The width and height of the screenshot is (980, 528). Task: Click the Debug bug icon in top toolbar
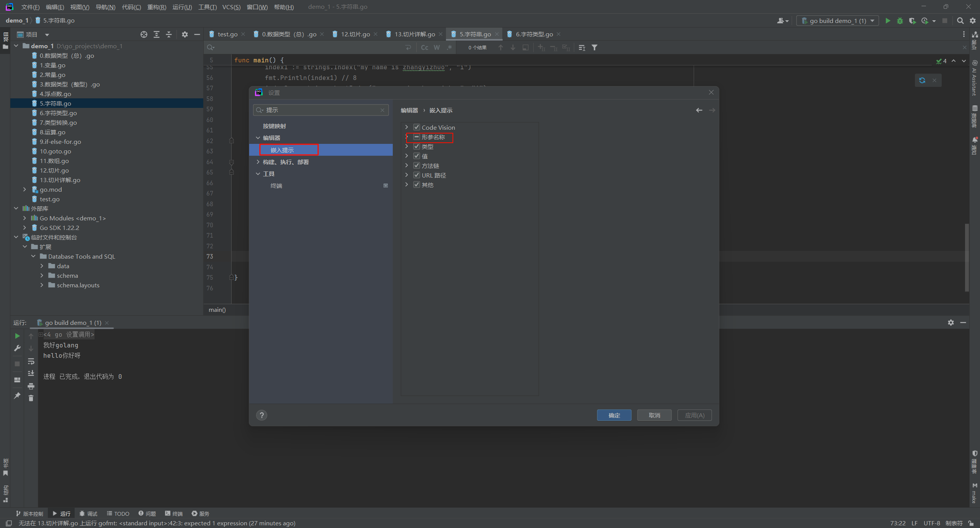coord(900,21)
